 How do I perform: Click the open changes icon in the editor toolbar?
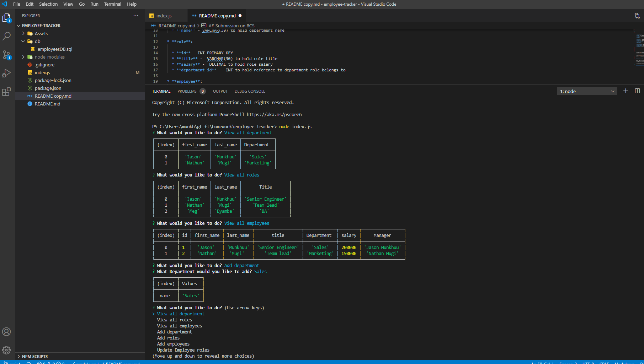[637, 16]
